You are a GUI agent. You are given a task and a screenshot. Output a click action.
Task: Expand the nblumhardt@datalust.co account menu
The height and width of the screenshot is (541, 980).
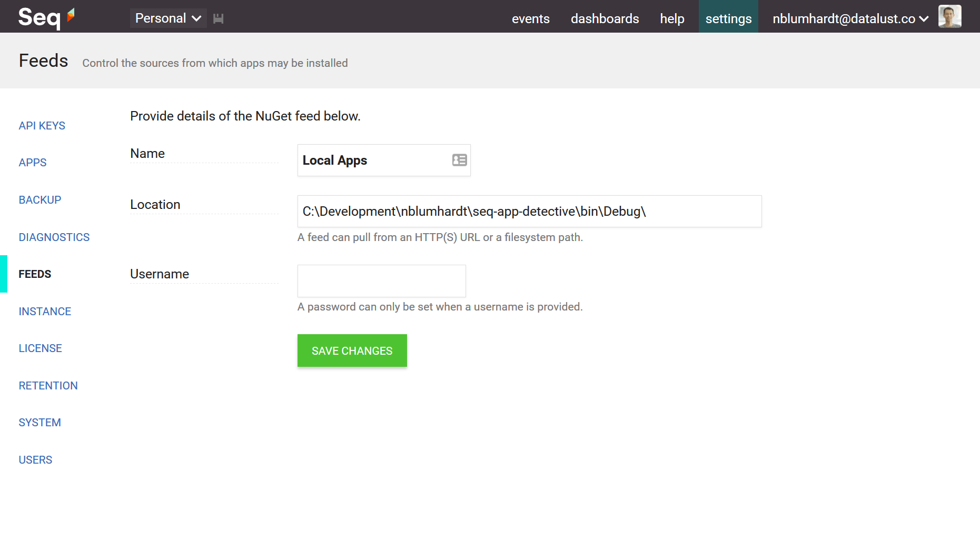click(850, 19)
